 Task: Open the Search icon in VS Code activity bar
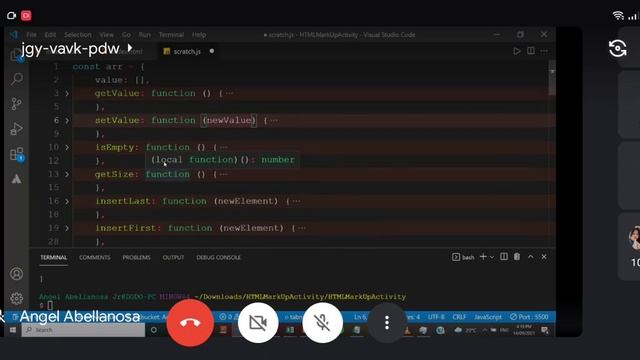coord(17,78)
